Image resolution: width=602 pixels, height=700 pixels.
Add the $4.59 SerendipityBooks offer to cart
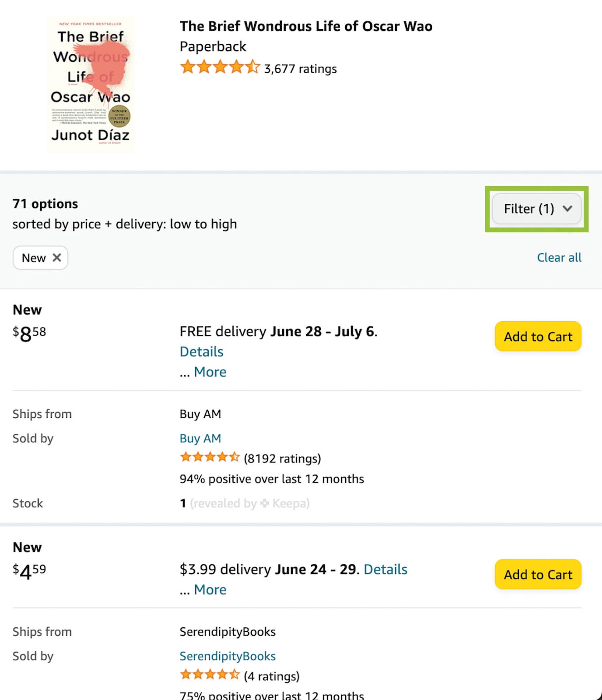coord(538,574)
